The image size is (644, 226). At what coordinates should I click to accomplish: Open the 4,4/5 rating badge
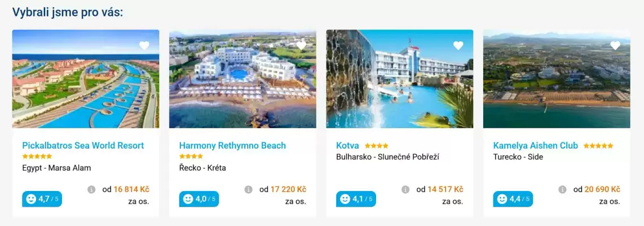coord(513,199)
